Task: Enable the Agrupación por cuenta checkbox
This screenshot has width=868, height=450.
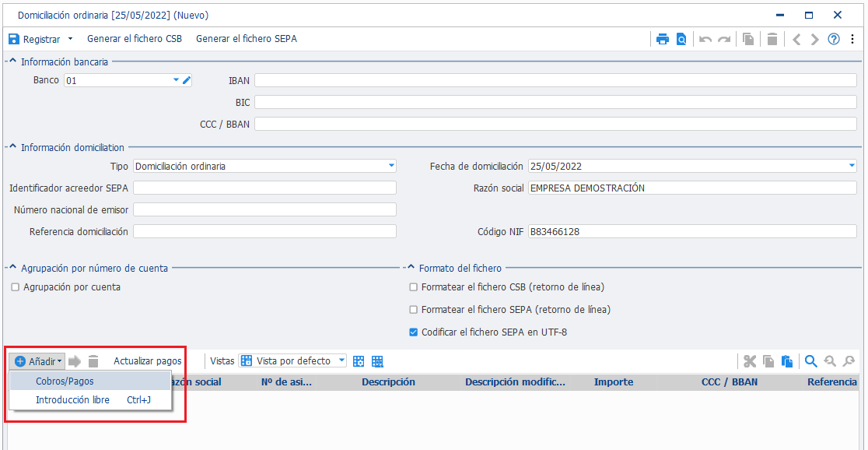Action: pyautogui.click(x=15, y=287)
